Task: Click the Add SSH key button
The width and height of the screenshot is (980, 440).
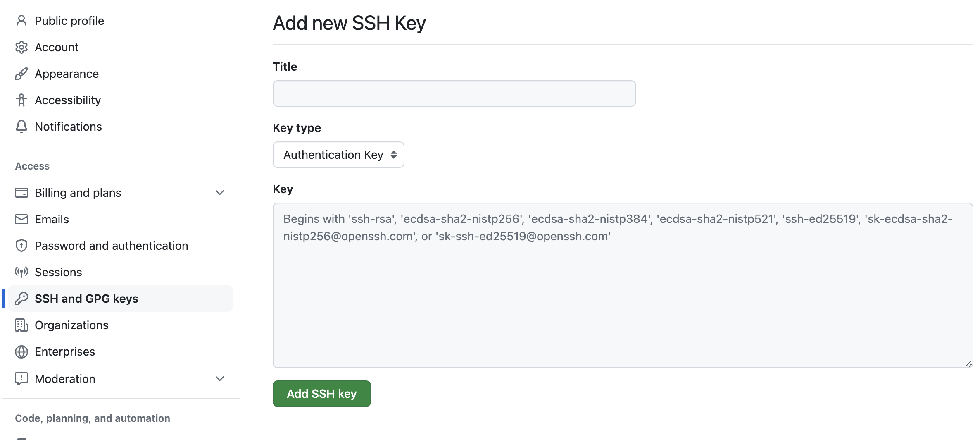Action: click(x=322, y=394)
